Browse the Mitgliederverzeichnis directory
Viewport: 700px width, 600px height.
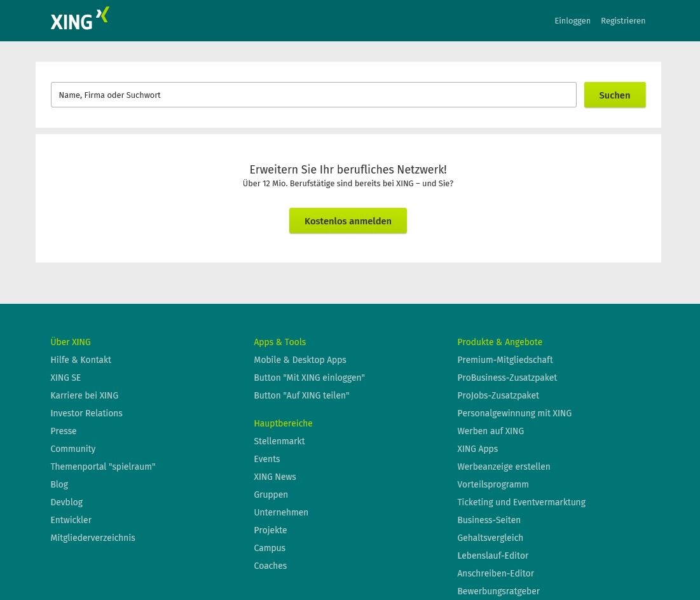pyautogui.click(x=92, y=538)
